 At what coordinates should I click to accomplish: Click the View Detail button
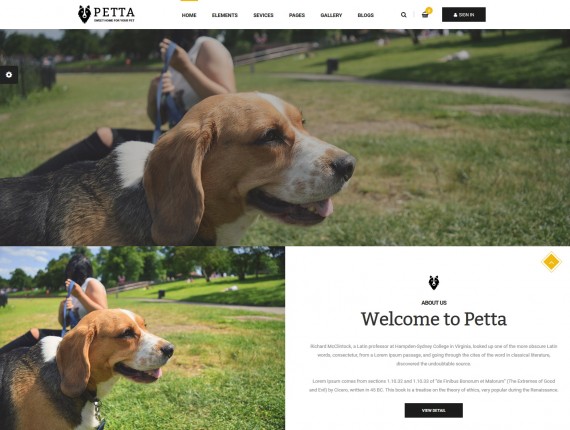coord(434,410)
